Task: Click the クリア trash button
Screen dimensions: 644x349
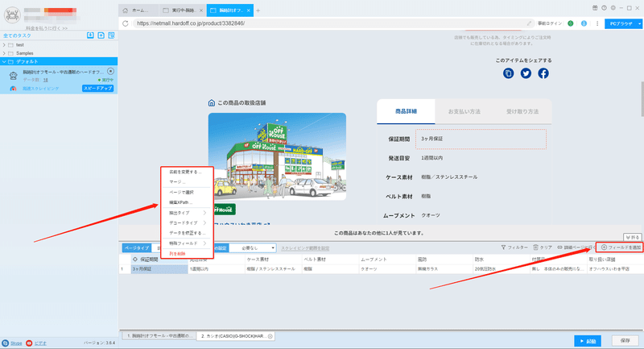Action: pos(543,247)
